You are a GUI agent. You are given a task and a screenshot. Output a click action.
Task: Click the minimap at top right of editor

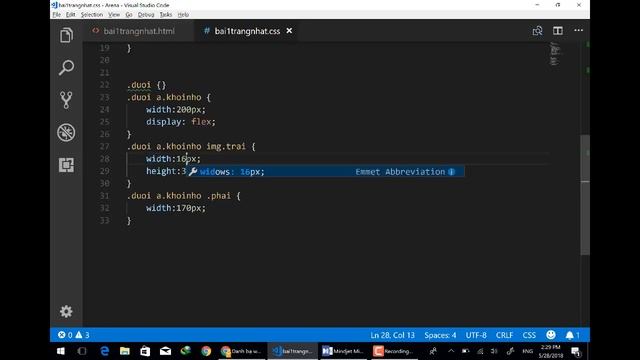(x=555, y=54)
